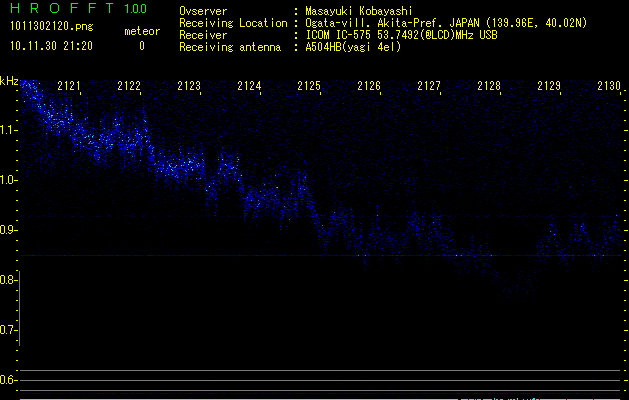Viewport: 629px width, 400px height.
Task: Click the 2127 time marker
Action: coord(429,86)
